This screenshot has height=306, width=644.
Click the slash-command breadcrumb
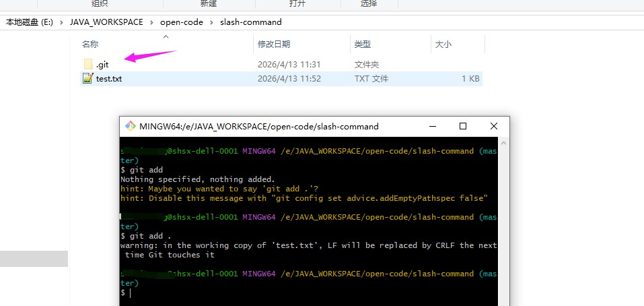point(251,22)
